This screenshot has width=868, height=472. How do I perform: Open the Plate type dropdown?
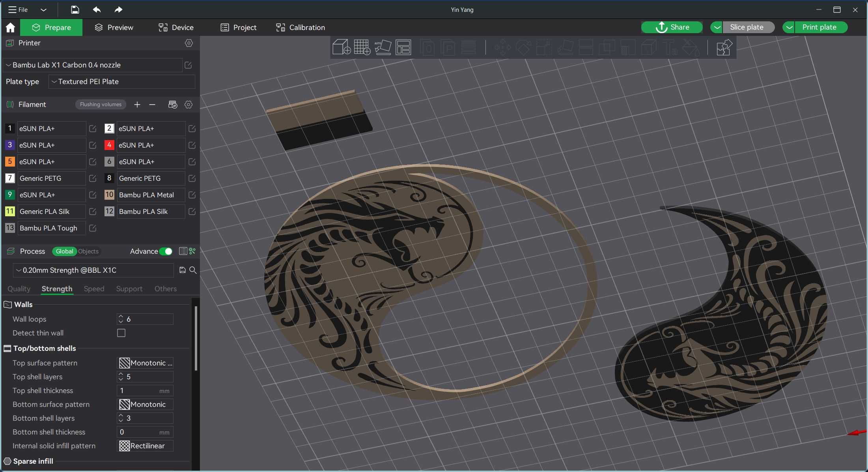[x=122, y=82]
